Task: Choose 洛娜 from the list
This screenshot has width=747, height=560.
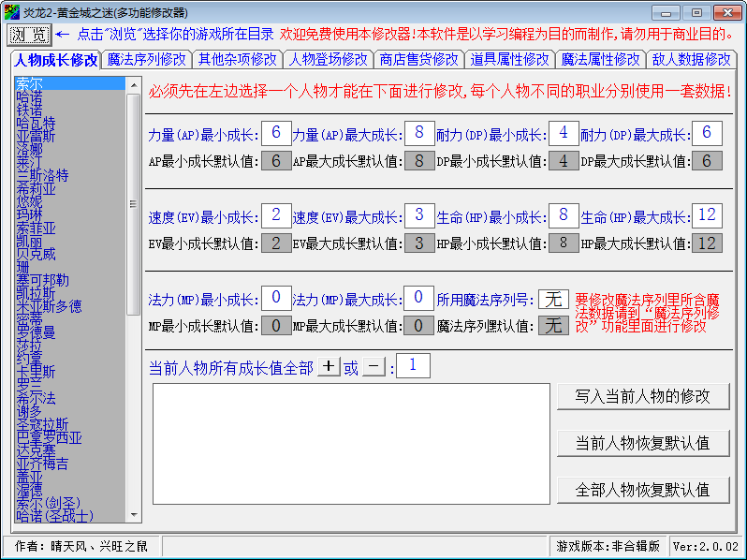Action: (70, 150)
